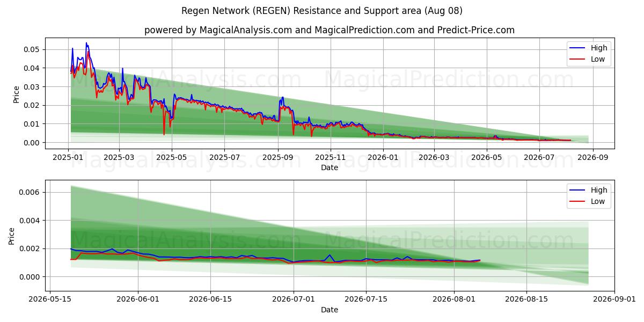Screen dimensions: 644x322
Task: Click the '2026-07-01' tick label on the bottom chart
Action: coord(294,299)
